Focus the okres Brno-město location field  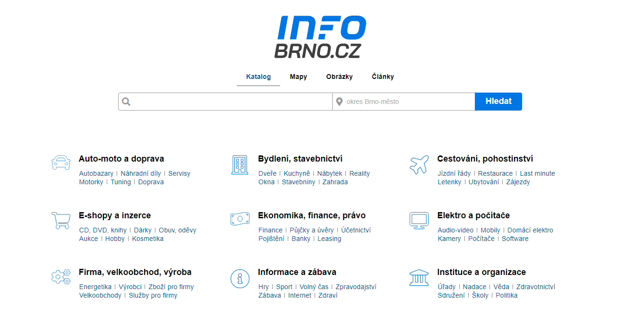(x=404, y=102)
